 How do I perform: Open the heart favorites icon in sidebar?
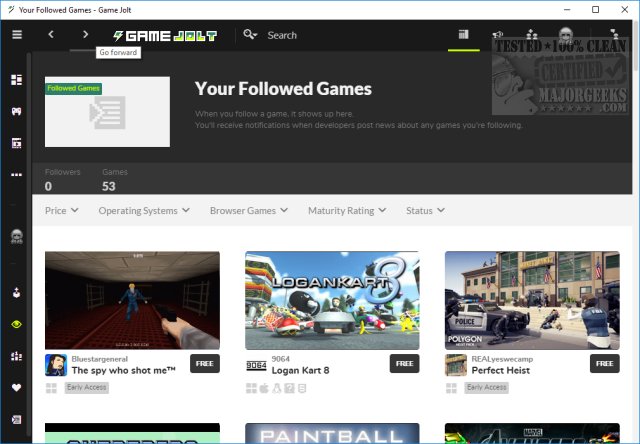17,388
